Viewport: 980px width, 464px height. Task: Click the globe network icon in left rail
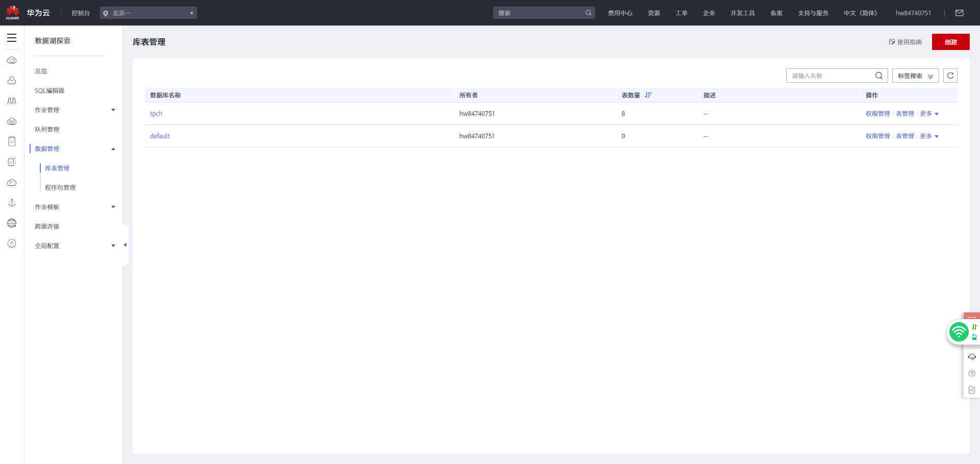[12, 224]
